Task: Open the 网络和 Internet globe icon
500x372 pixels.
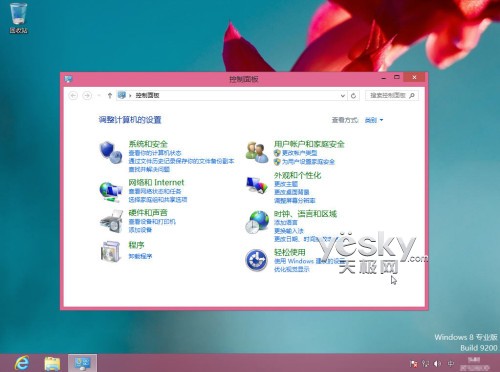Action: click(x=111, y=191)
